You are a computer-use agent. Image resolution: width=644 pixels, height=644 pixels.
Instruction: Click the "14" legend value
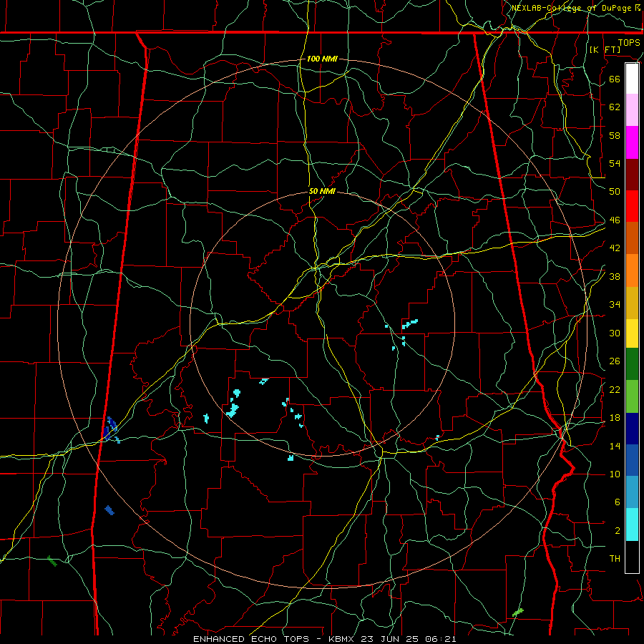(x=615, y=446)
